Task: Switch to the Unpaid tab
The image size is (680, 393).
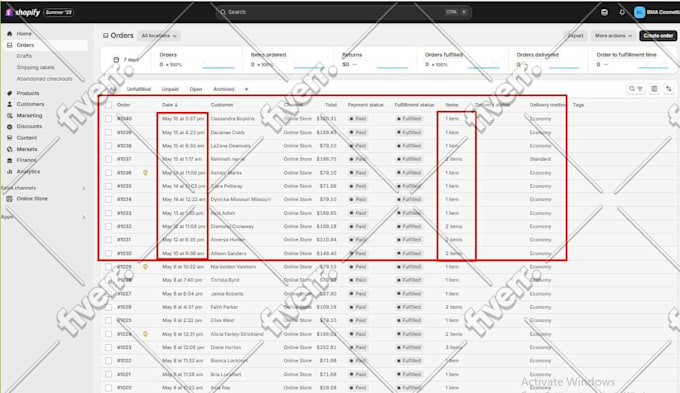Action: point(170,89)
